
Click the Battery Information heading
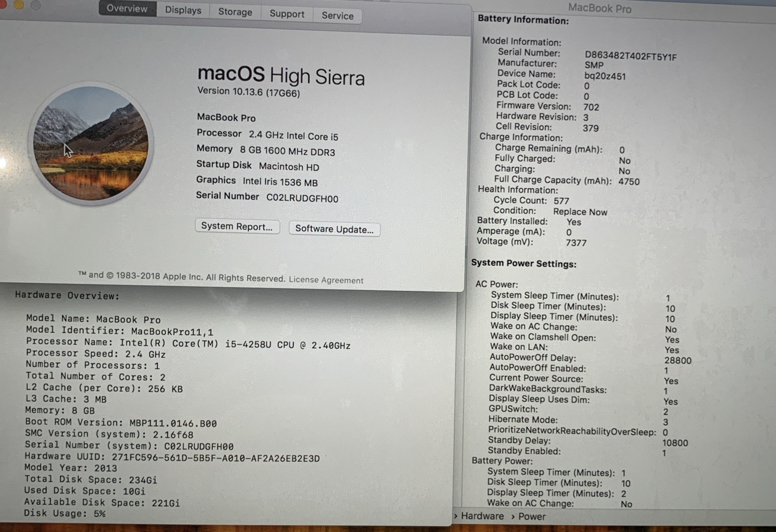523,20
